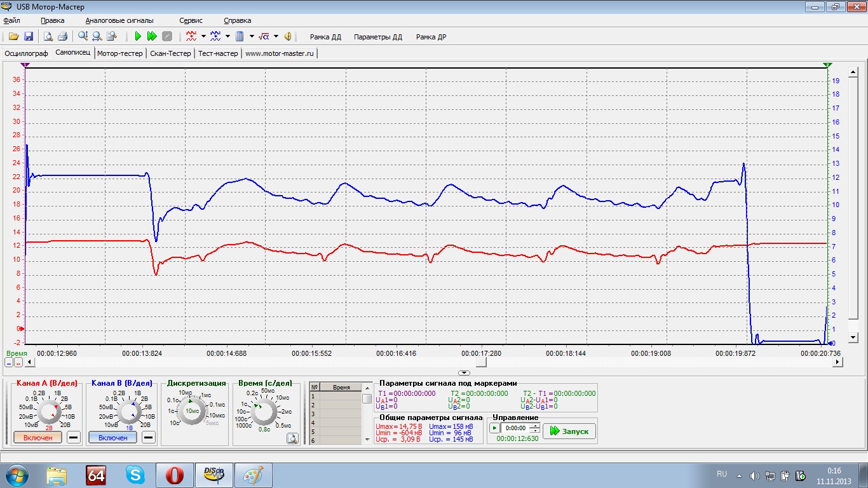This screenshot has height=488, width=868.
Task: Open Skype from the taskbar
Action: pyautogui.click(x=135, y=475)
